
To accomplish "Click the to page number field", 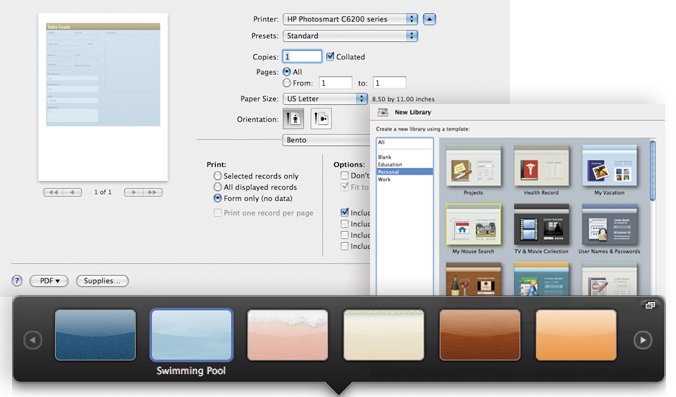I will pyautogui.click(x=389, y=83).
